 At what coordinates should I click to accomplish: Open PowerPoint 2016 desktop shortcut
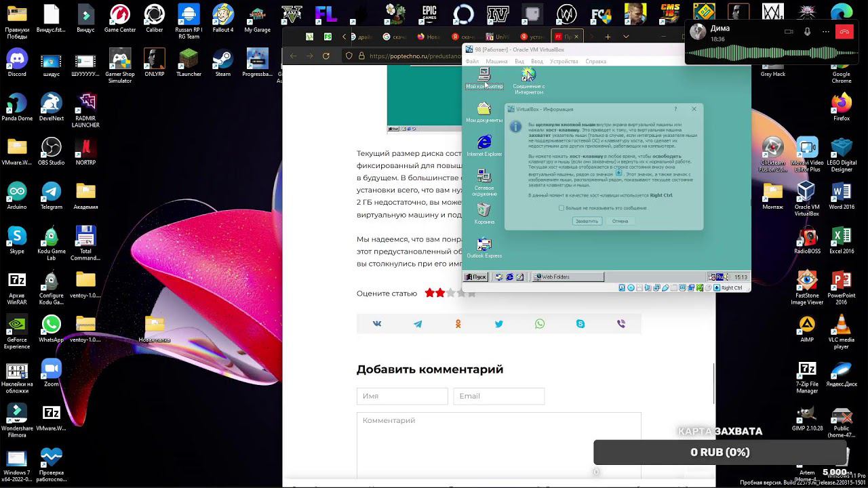pos(842,288)
